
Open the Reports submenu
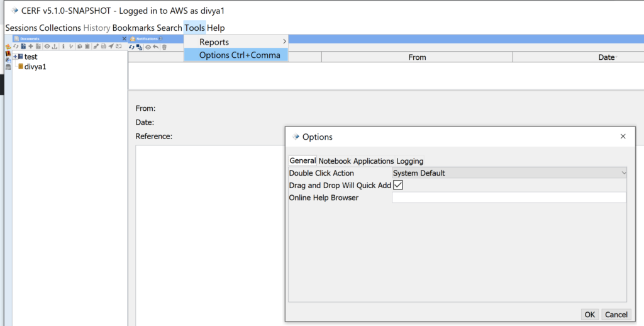236,42
